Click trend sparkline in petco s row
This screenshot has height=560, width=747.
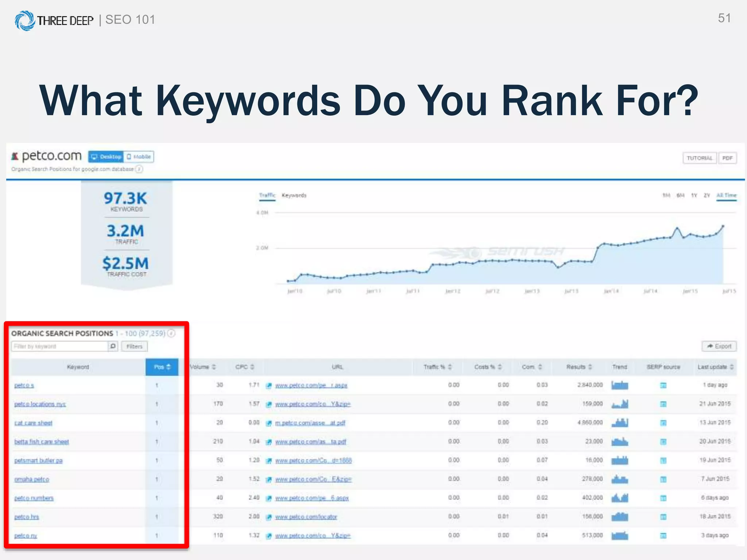click(620, 385)
